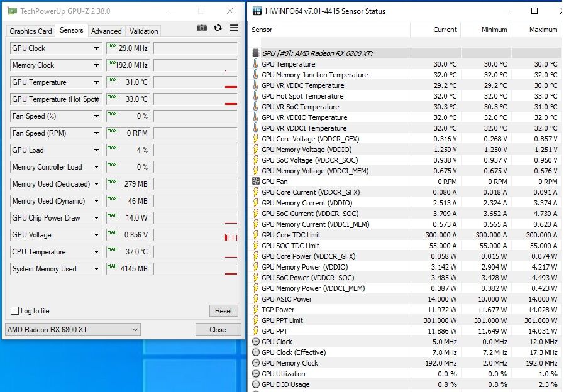Click the Sensor column header in HWiNFO
This screenshot has height=392, width=564.
click(329, 30)
